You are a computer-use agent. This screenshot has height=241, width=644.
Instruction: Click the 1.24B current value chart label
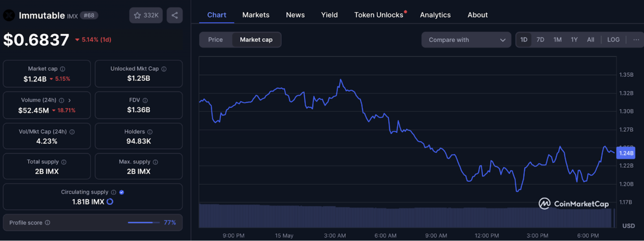[x=626, y=153]
